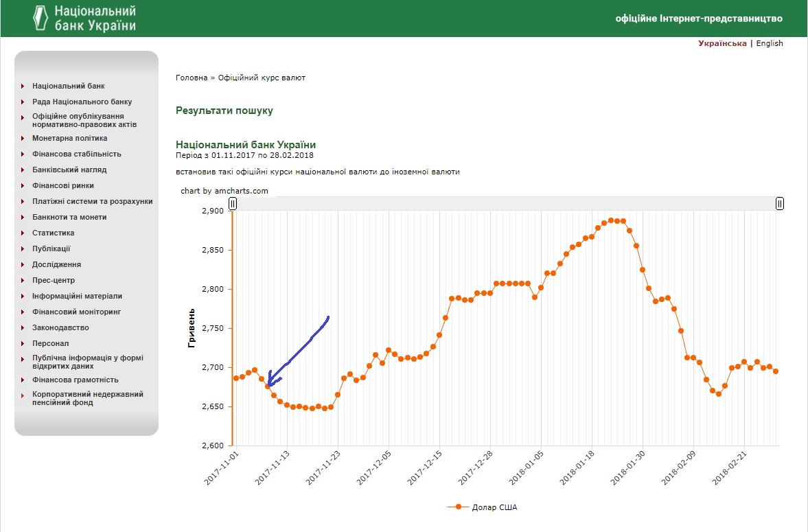
Task: Expand the Законодавство menu arrow
Action: [x=23, y=328]
